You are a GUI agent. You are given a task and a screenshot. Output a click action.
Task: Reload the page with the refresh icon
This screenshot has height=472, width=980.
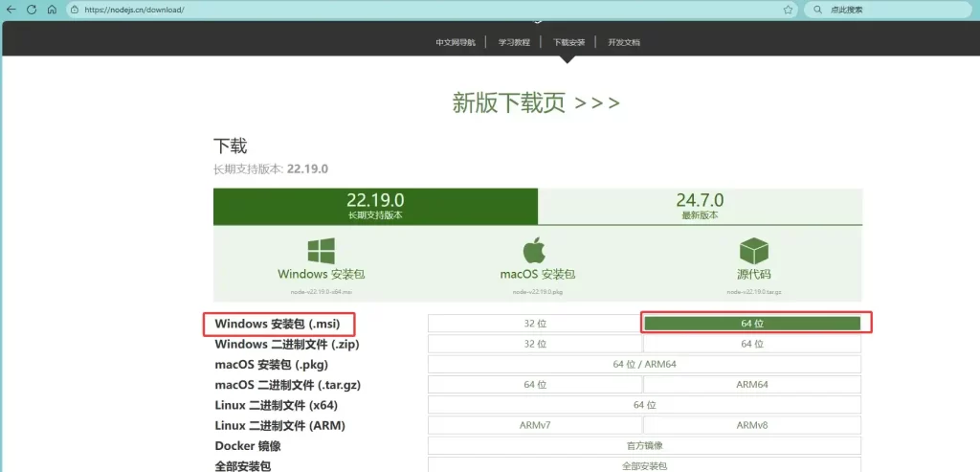[31, 10]
